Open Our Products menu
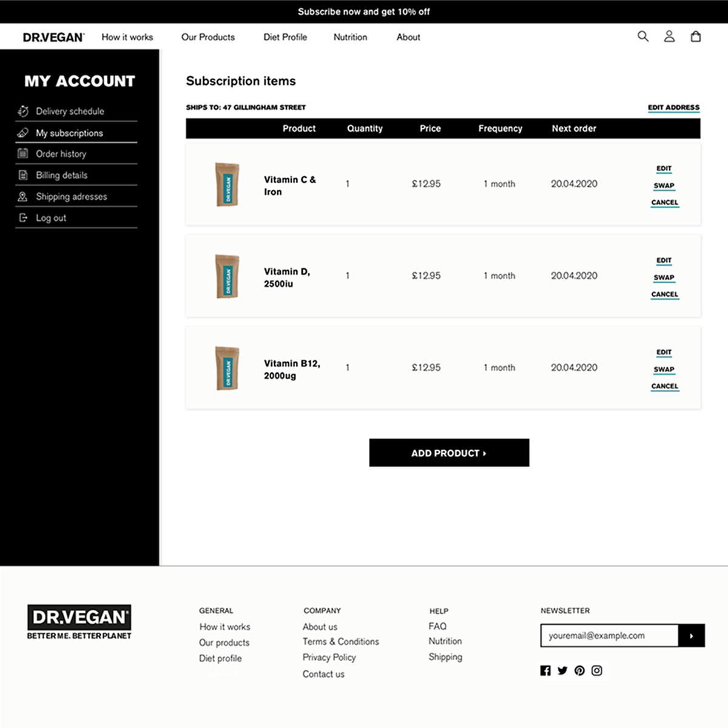 [x=208, y=37]
